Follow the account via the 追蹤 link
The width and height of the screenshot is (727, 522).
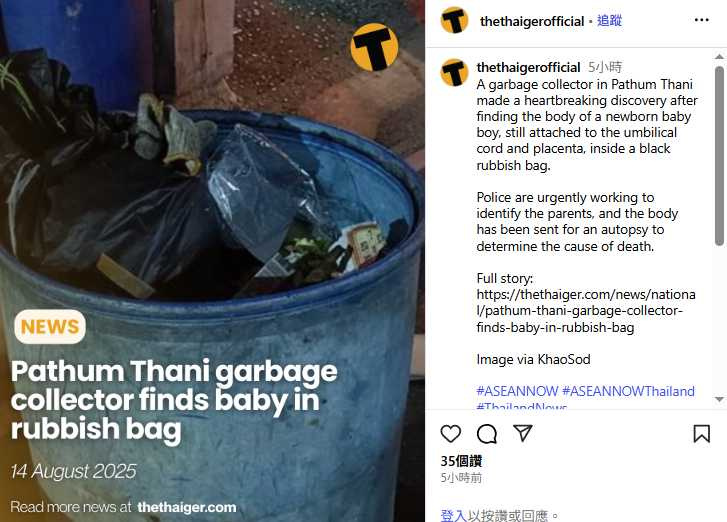click(x=609, y=21)
